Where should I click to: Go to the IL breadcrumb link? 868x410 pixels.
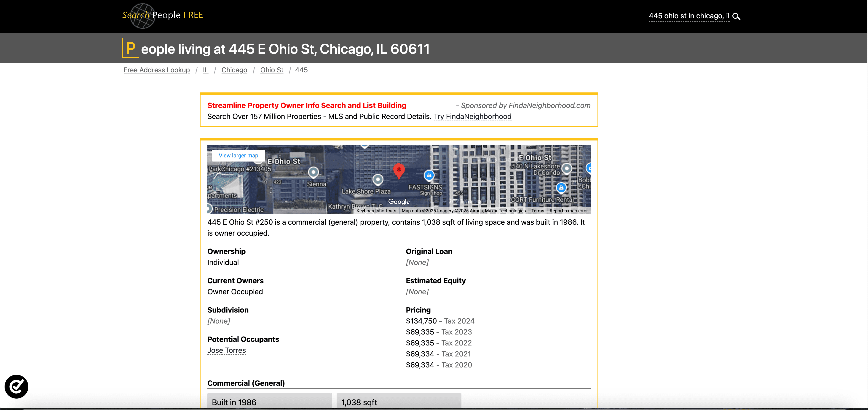click(206, 70)
